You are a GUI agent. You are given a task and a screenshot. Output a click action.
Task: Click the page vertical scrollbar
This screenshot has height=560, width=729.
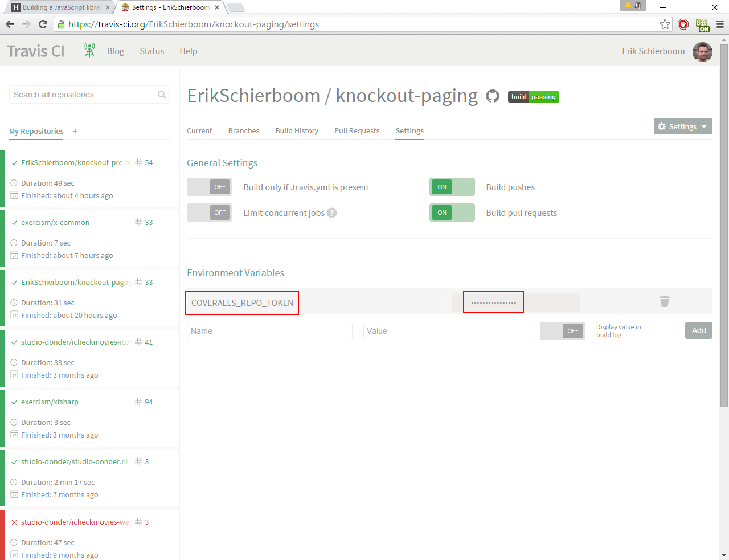tap(724, 226)
